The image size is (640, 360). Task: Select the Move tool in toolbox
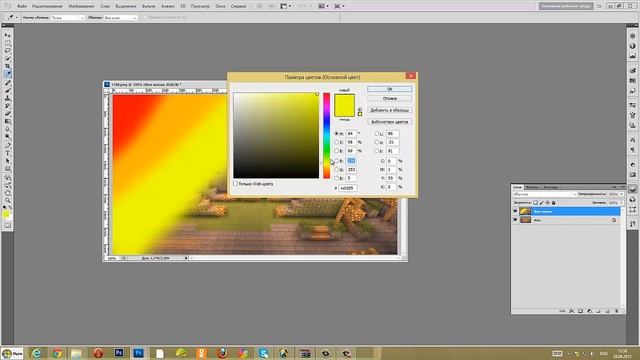tap(7, 35)
